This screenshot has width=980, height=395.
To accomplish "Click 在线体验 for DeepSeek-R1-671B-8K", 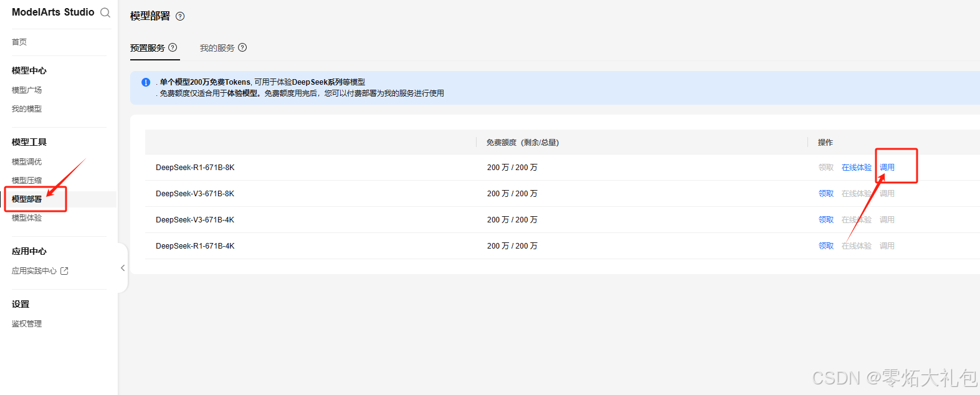I will click(857, 168).
